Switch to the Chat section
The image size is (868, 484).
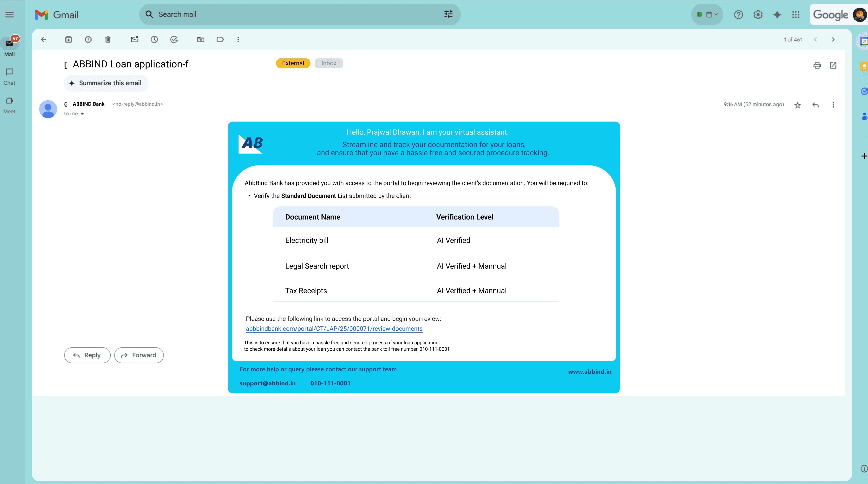tap(9, 76)
